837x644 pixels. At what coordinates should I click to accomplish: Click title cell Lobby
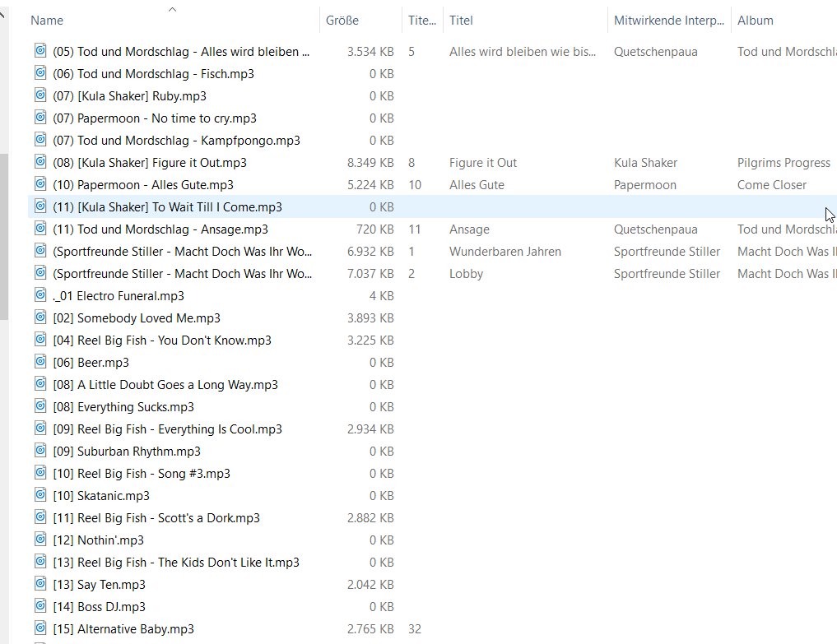click(466, 274)
